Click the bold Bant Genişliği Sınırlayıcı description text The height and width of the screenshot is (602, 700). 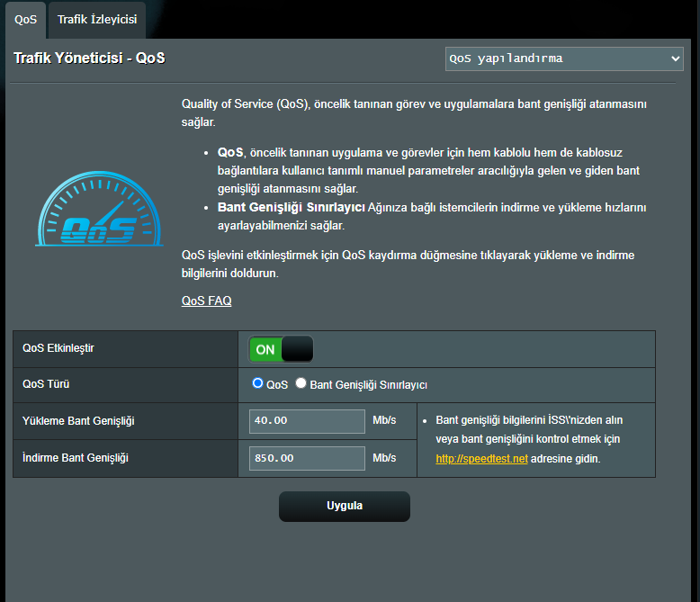291,207
